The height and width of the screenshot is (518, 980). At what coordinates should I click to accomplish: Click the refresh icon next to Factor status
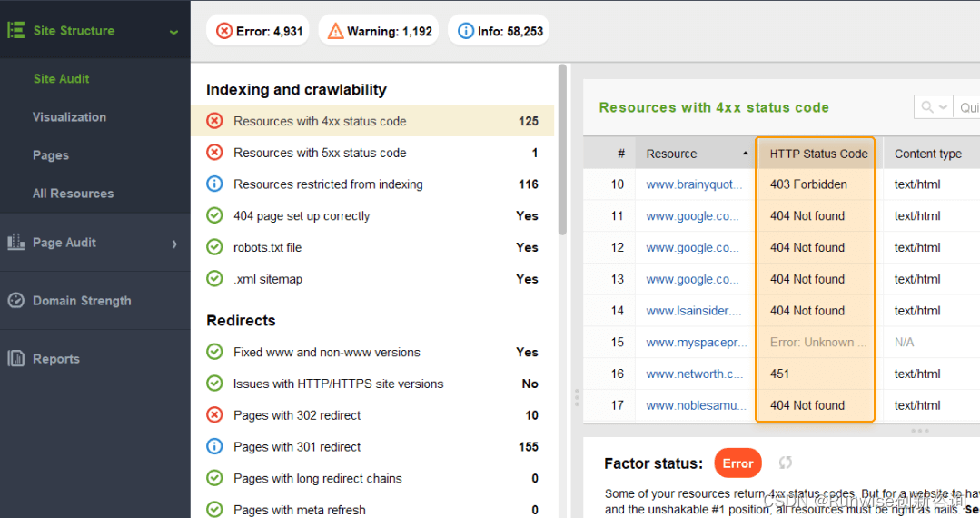[786, 463]
